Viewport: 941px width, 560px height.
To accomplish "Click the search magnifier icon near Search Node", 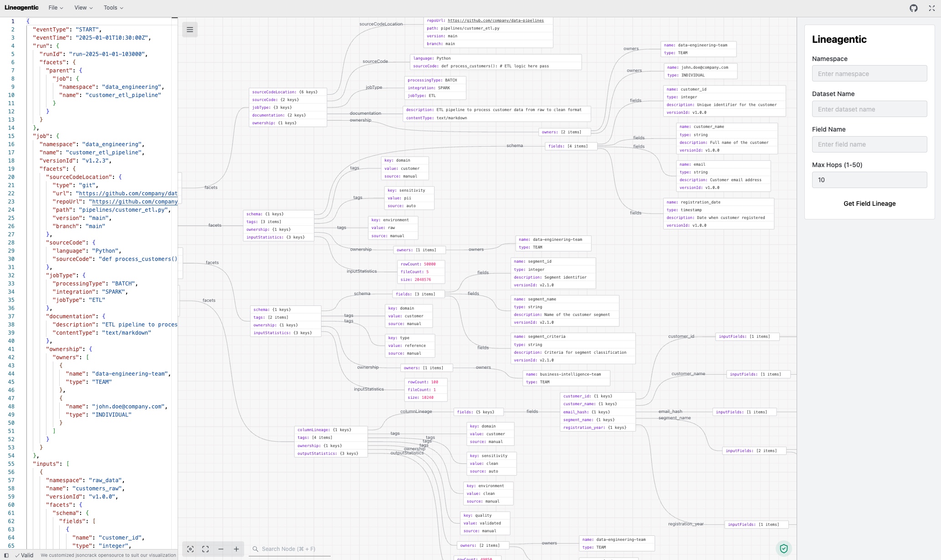I will tap(256, 549).
